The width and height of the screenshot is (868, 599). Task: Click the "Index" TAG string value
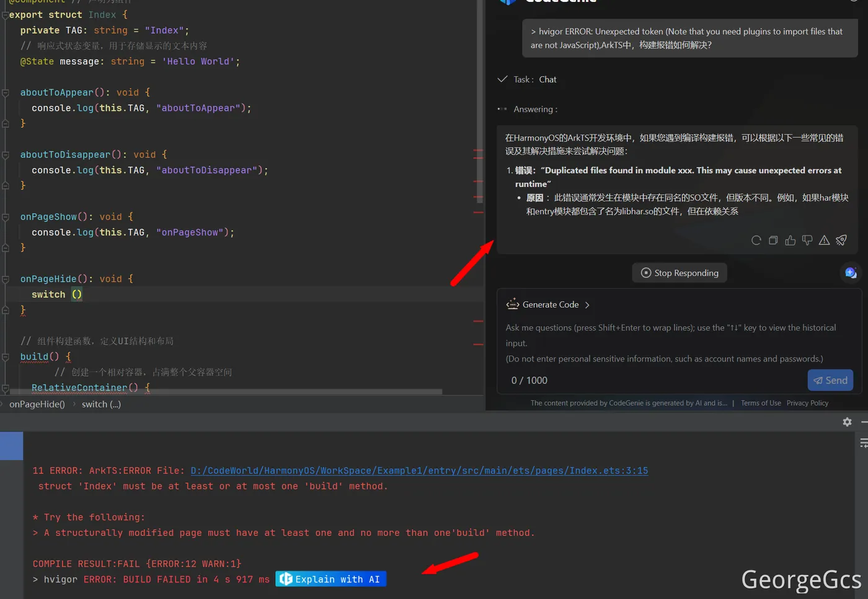tap(164, 30)
